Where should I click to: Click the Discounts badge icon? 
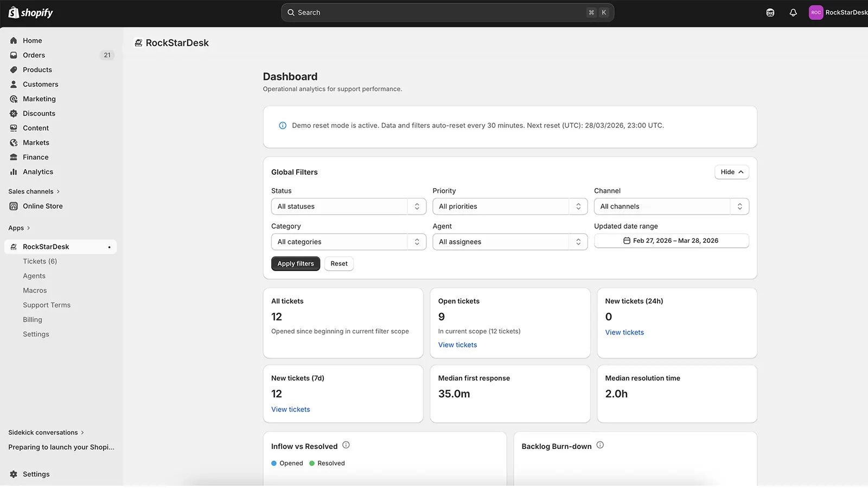pyautogui.click(x=14, y=114)
